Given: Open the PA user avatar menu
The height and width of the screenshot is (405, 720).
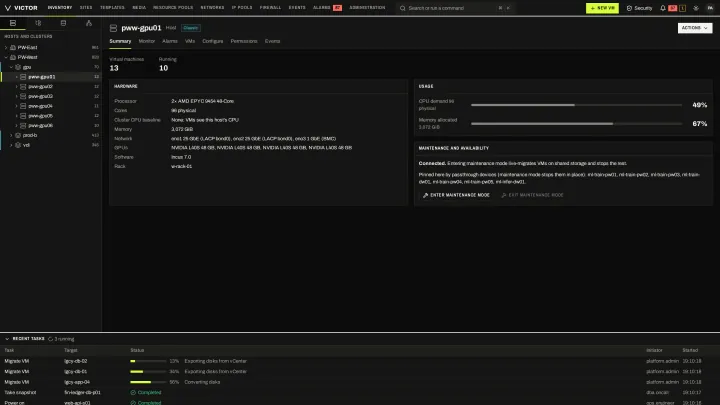Looking at the screenshot, I should (x=710, y=8).
